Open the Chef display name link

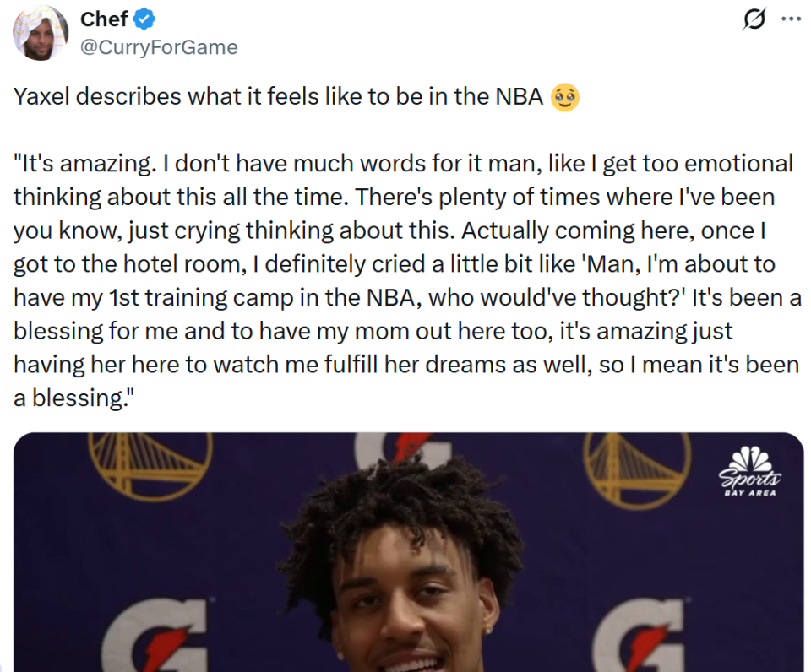tap(104, 19)
